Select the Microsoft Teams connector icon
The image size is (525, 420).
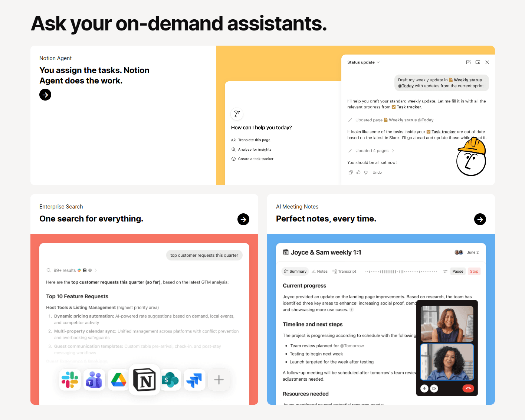(x=94, y=380)
